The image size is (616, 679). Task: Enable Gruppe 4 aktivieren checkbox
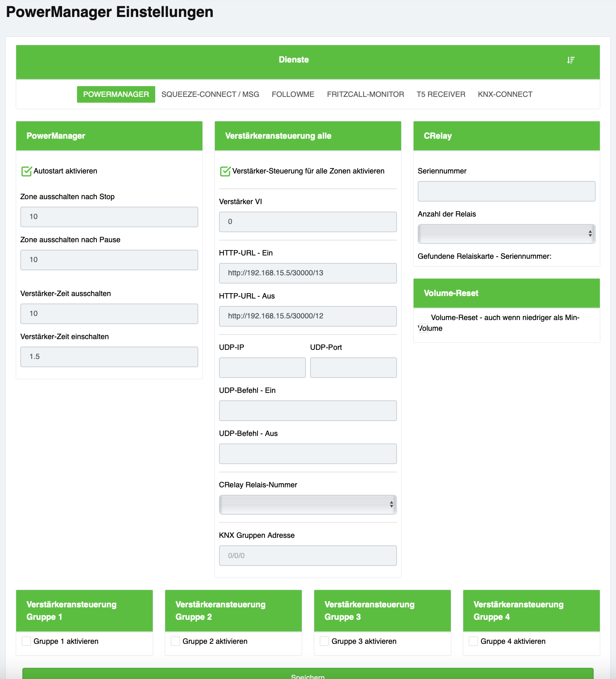[473, 641]
